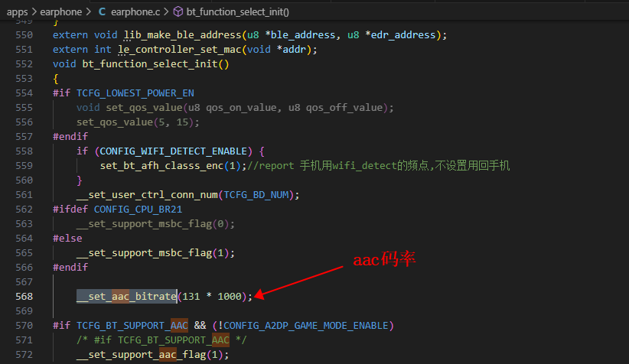Click closing brace on line 560

tap(80, 180)
